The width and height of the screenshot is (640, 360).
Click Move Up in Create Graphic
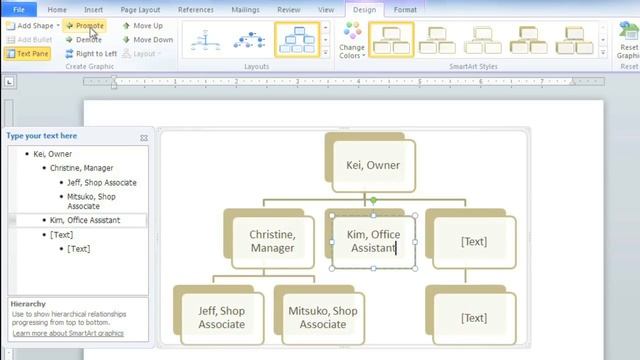(142, 26)
